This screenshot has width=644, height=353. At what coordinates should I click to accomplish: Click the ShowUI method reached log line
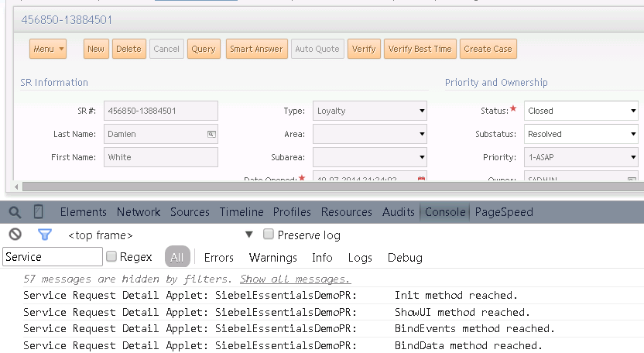click(x=334, y=312)
